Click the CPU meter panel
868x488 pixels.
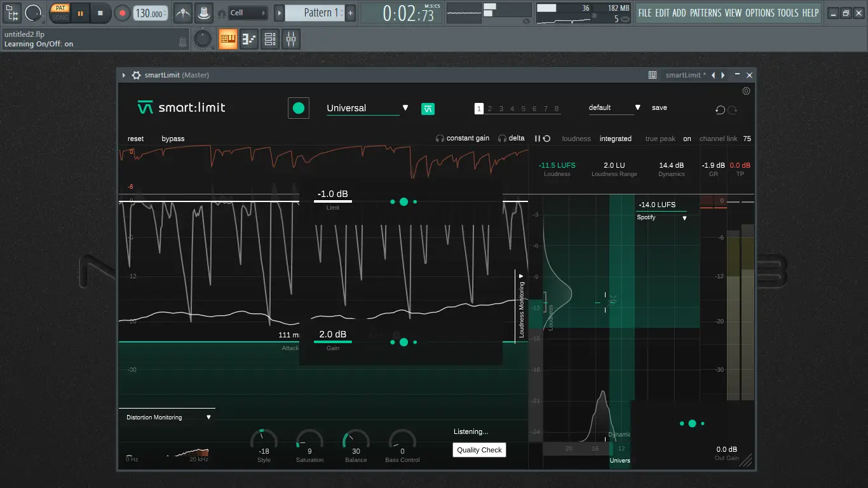584,13
